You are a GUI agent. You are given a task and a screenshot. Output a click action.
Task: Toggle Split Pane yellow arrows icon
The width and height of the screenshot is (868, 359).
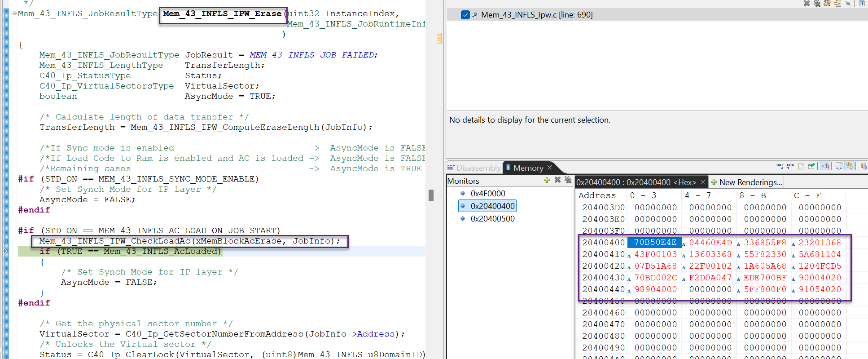[x=849, y=166]
